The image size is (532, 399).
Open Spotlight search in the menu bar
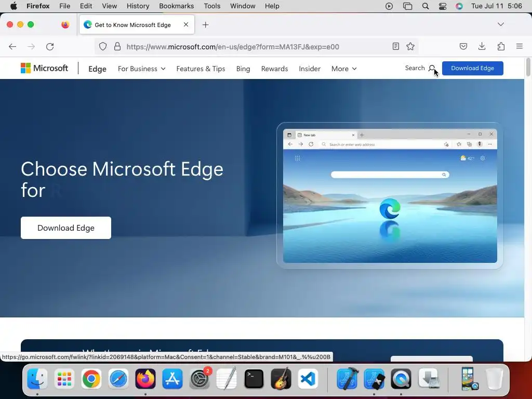pyautogui.click(x=425, y=6)
